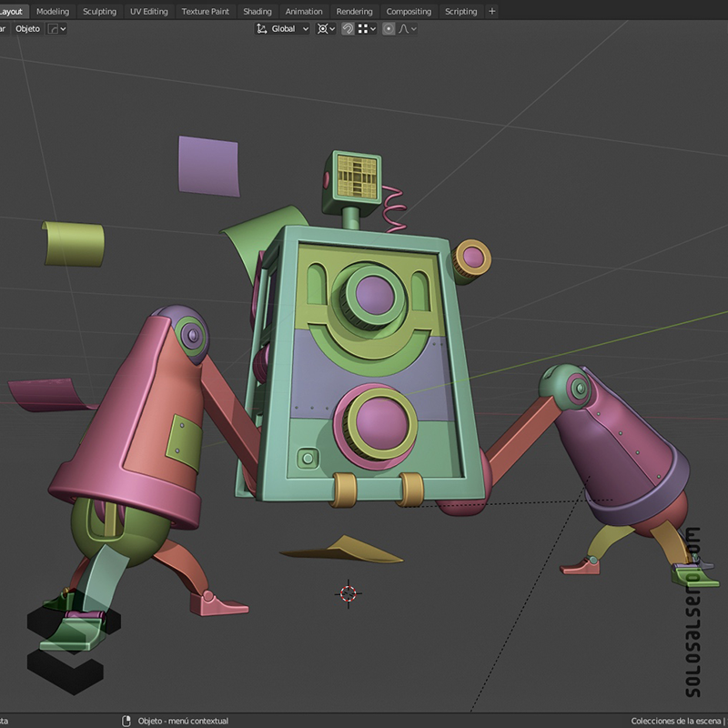
Task: Open the header dropdown next to Objeto
Action: coord(57,29)
